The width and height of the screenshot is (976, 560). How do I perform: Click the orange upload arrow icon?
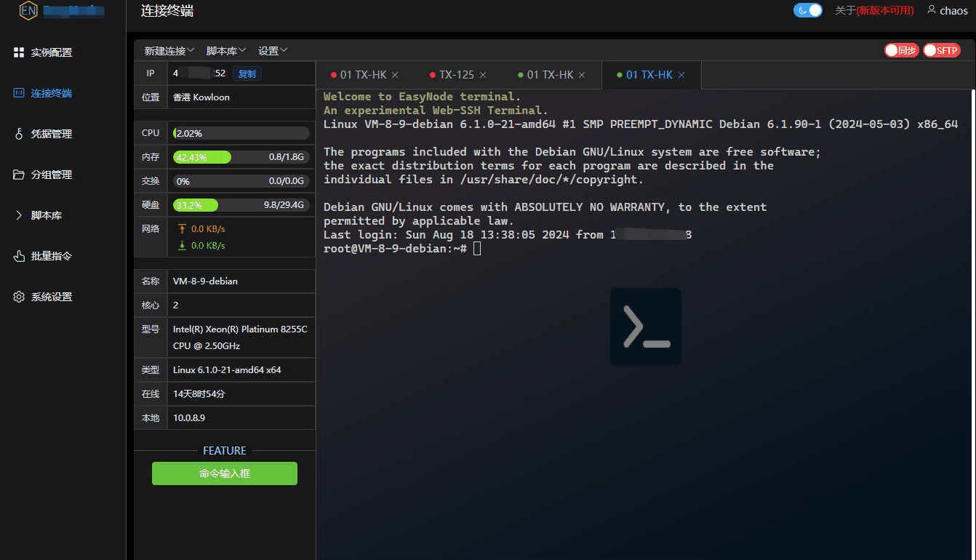(182, 229)
